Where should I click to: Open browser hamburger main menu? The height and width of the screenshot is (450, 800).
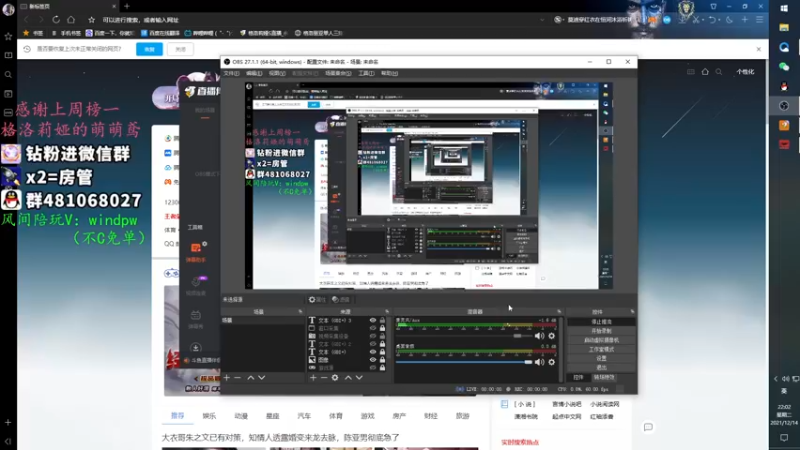760,20
